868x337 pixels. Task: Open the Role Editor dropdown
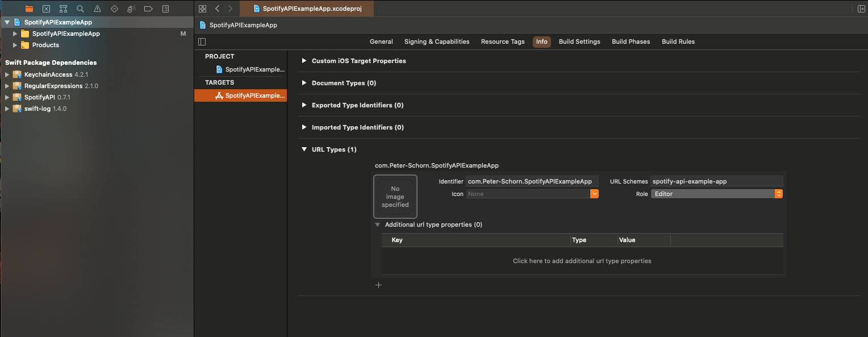[x=717, y=194]
